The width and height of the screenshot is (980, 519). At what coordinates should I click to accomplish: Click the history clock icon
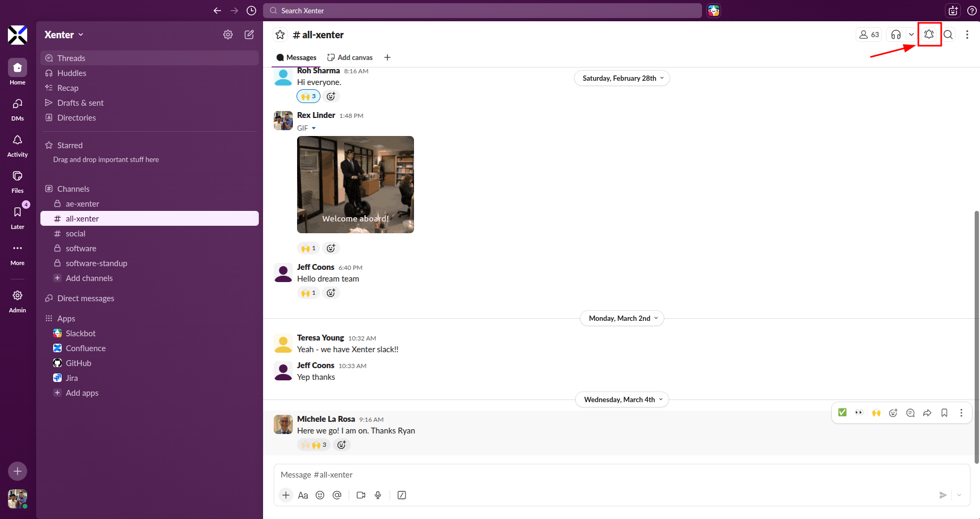point(251,11)
